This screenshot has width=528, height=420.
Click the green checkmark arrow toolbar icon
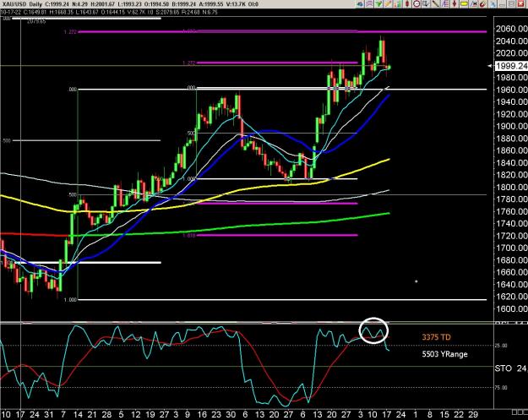point(379,4)
